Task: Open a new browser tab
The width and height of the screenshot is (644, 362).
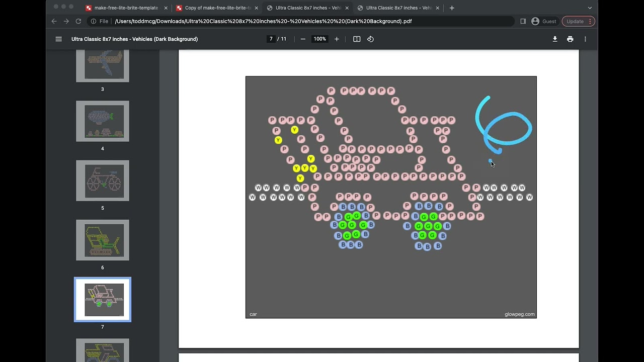Action: point(452,8)
